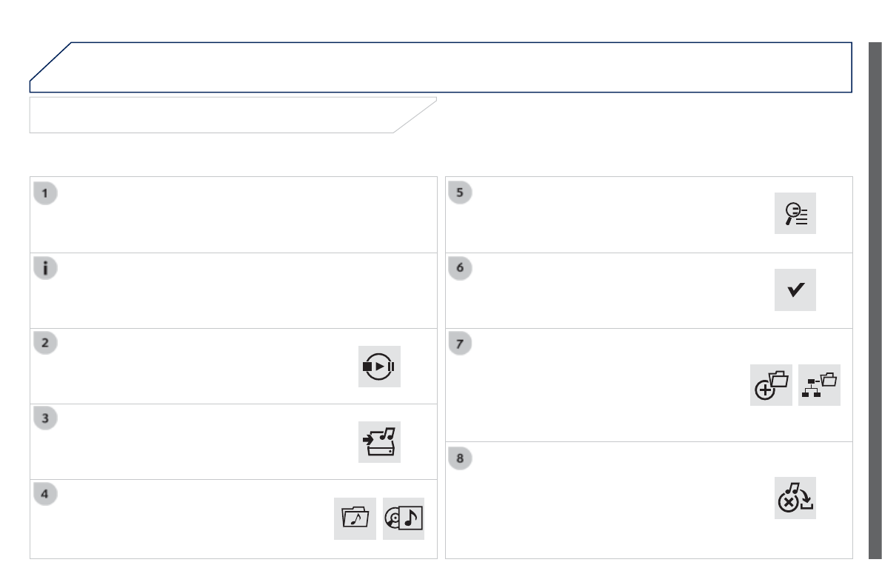The width and height of the screenshot is (882, 588).
Task: Select the CD album note icon
Action: tap(404, 518)
